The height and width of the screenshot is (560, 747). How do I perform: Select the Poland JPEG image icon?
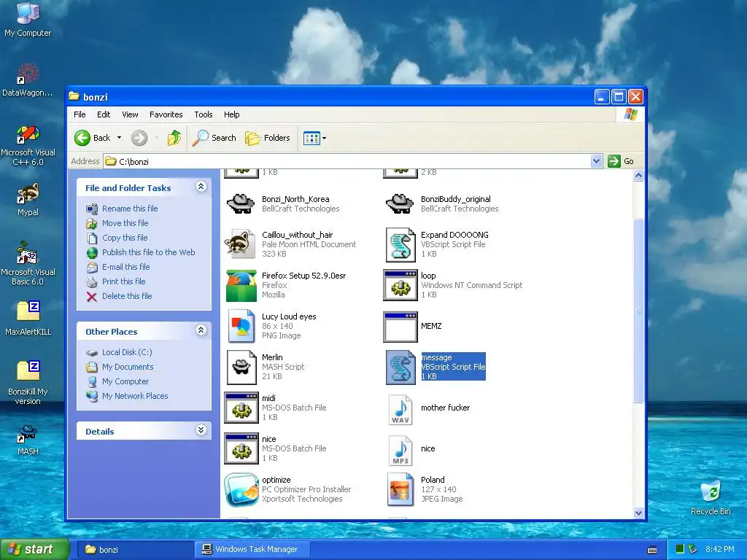pyautogui.click(x=400, y=489)
